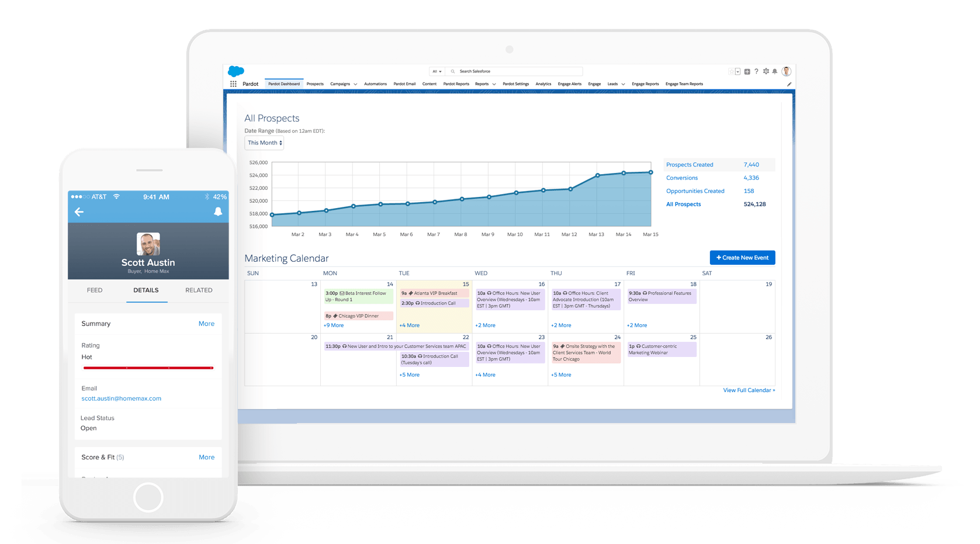This screenshot has height=544, width=980.
Task: Tap Scott Austin's profile photo
Action: click(148, 244)
